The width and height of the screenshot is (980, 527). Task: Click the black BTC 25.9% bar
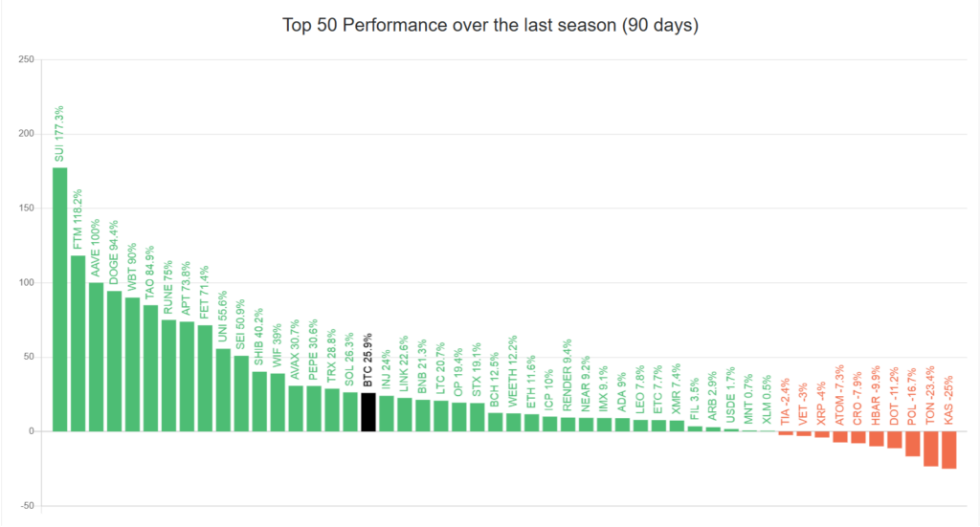point(368,412)
